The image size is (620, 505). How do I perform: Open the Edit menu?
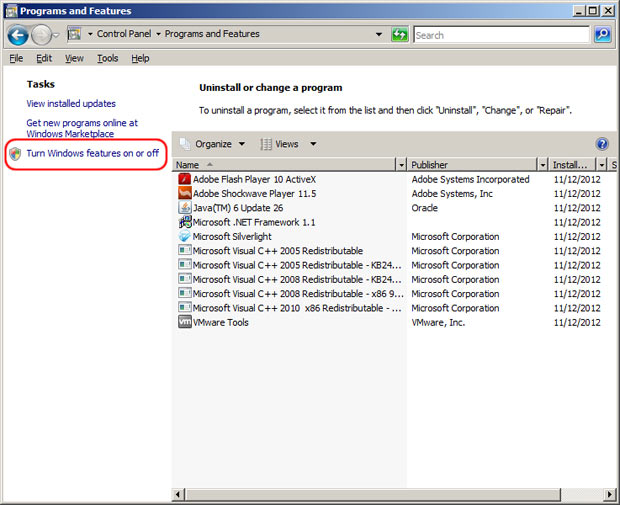point(44,58)
